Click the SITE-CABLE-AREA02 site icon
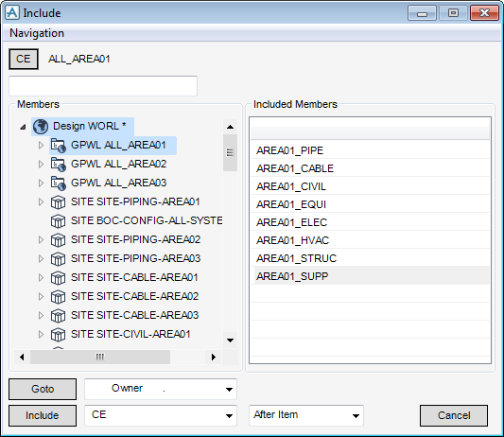The image size is (504, 437). click(x=59, y=297)
